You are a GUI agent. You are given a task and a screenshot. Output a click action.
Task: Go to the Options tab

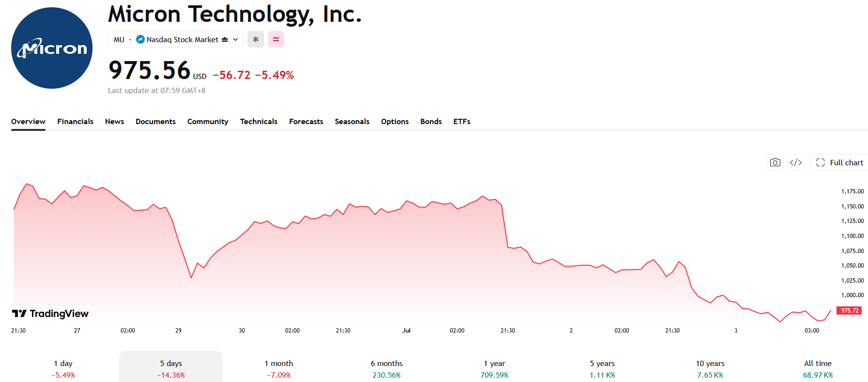click(395, 121)
